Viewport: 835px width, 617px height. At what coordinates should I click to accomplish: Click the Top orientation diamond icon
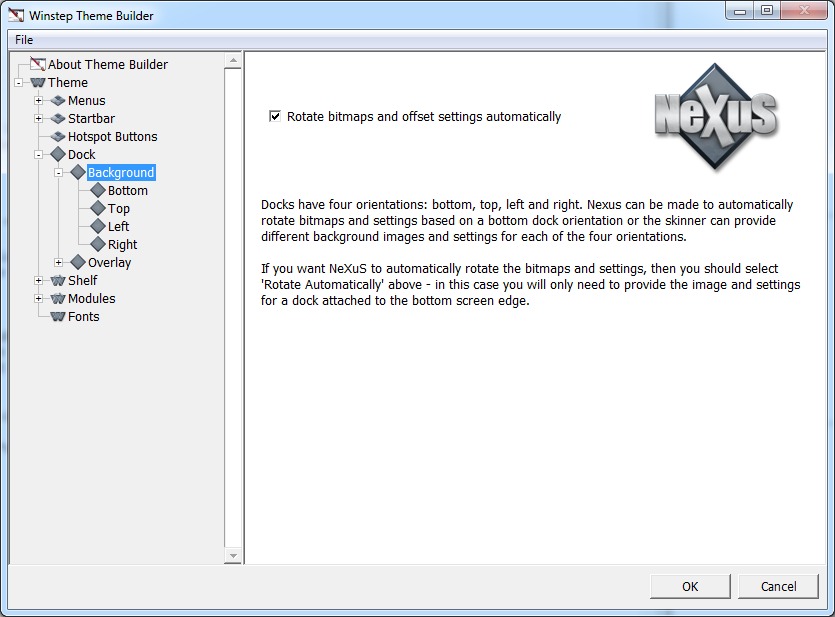pyautogui.click(x=98, y=208)
